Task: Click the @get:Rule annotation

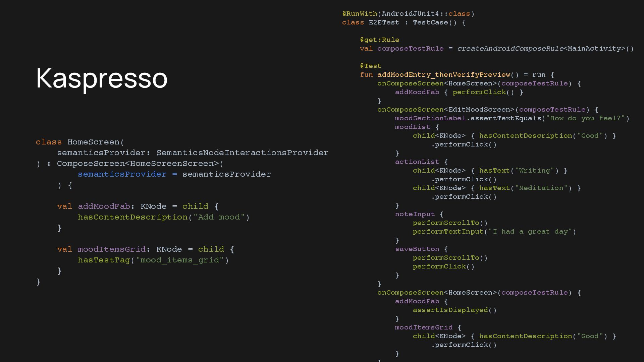Action: point(379,40)
